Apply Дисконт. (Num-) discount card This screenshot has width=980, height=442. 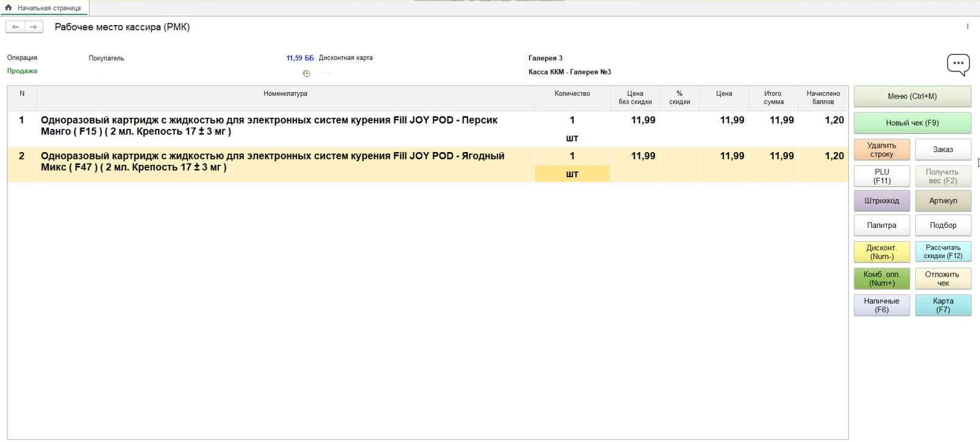coord(881,252)
